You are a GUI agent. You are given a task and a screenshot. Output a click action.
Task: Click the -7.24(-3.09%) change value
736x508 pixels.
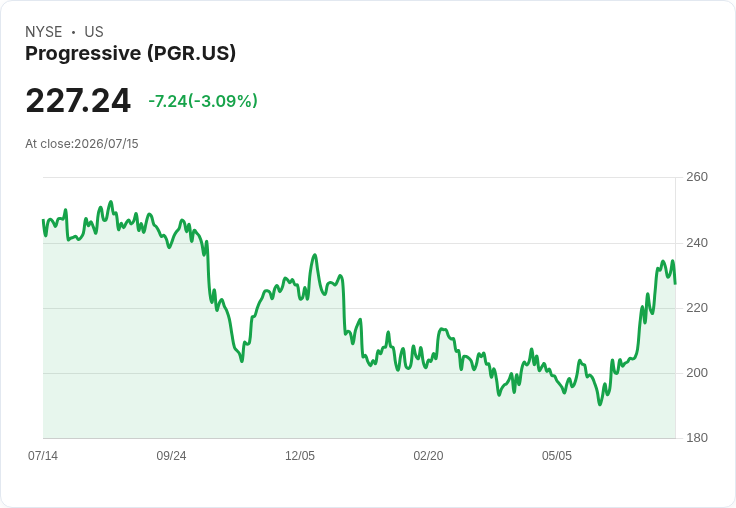pyautogui.click(x=203, y=101)
